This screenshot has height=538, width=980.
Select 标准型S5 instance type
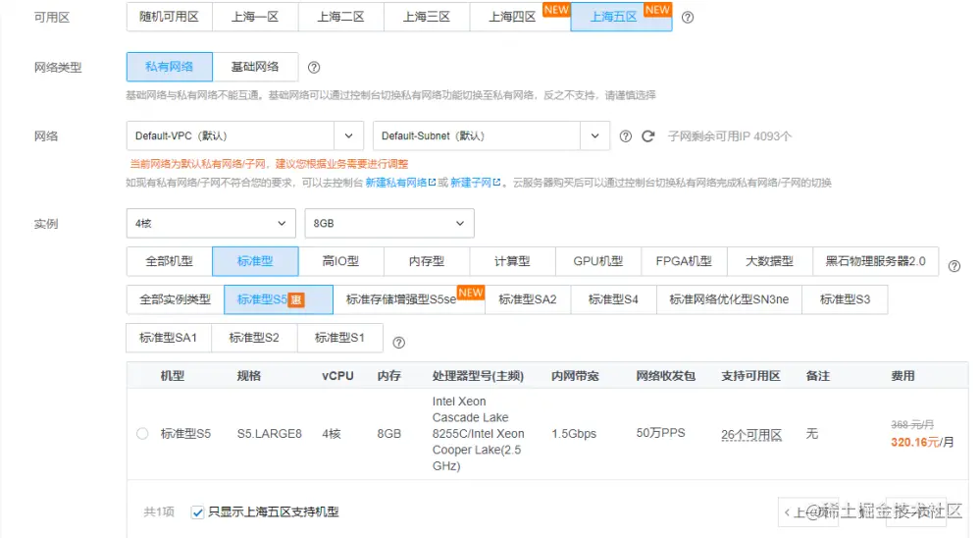coord(279,299)
